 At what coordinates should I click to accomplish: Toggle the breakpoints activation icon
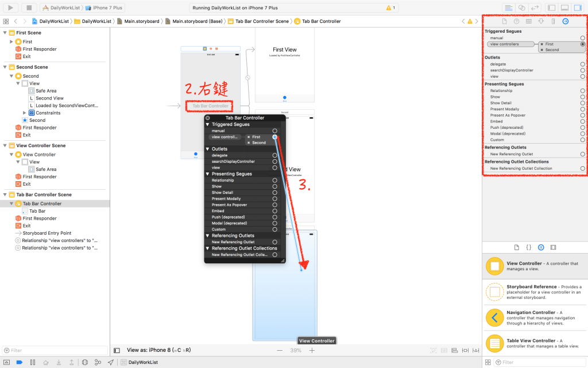(x=20, y=362)
